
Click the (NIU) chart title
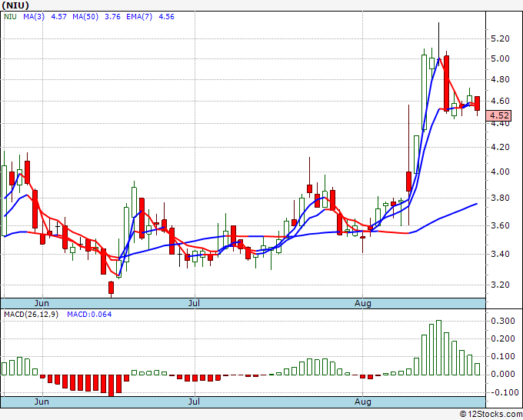15,5
